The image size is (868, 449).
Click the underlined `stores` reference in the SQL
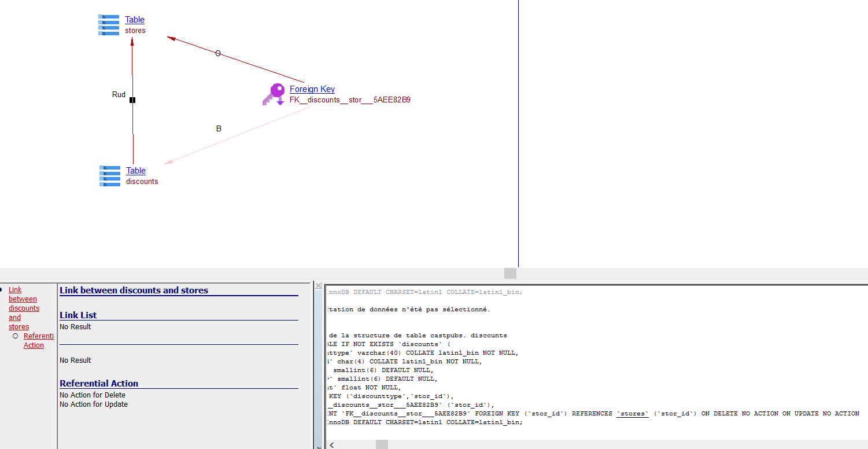coord(632,414)
